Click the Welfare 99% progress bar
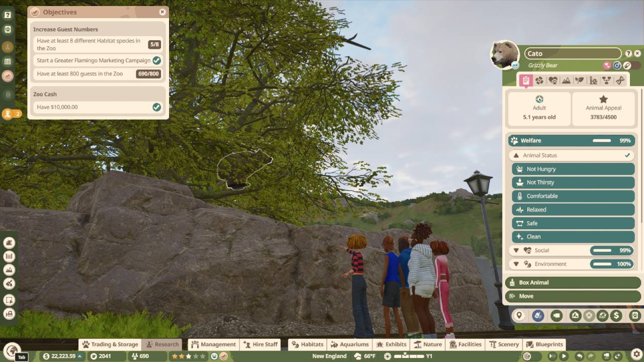 (x=602, y=141)
